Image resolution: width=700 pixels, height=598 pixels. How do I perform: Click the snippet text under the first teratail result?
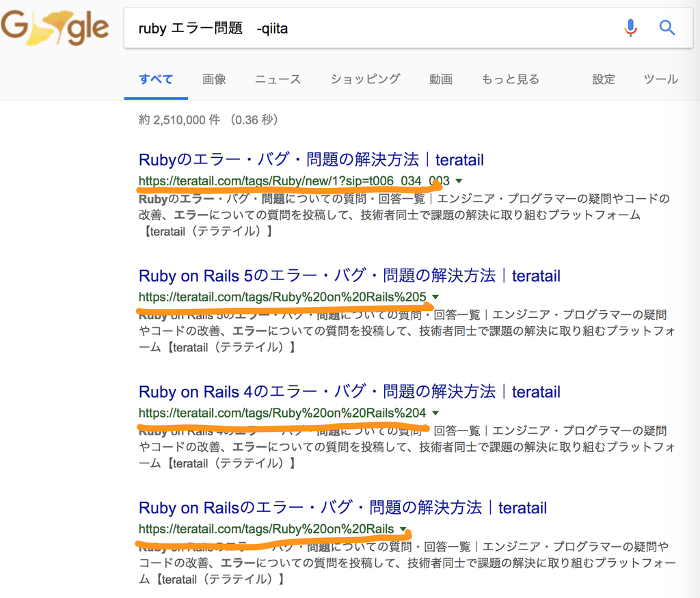click(x=405, y=215)
